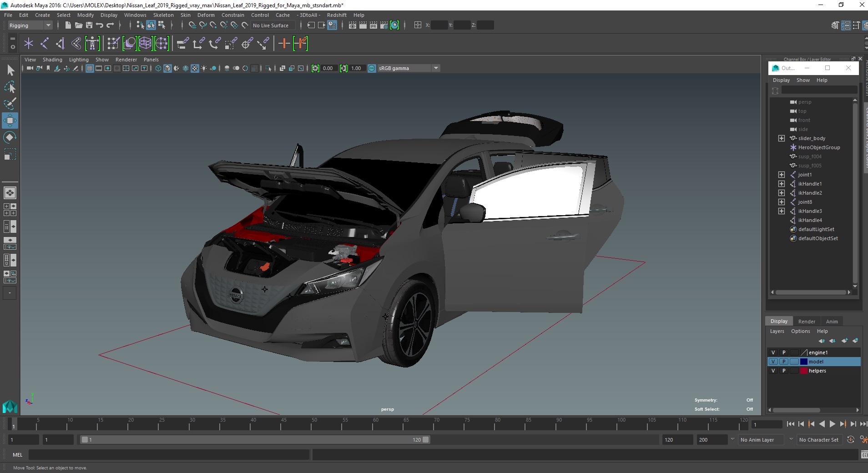Image resolution: width=868 pixels, height=473 pixels.
Task: Open the Script Editor icon
Action: click(864, 455)
